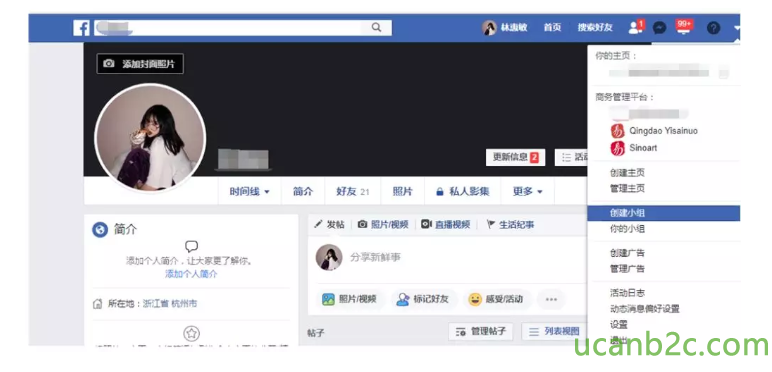Click the globe icon beside 简介 heading
Viewport: 772px width, 372px height.
(100, 229)
